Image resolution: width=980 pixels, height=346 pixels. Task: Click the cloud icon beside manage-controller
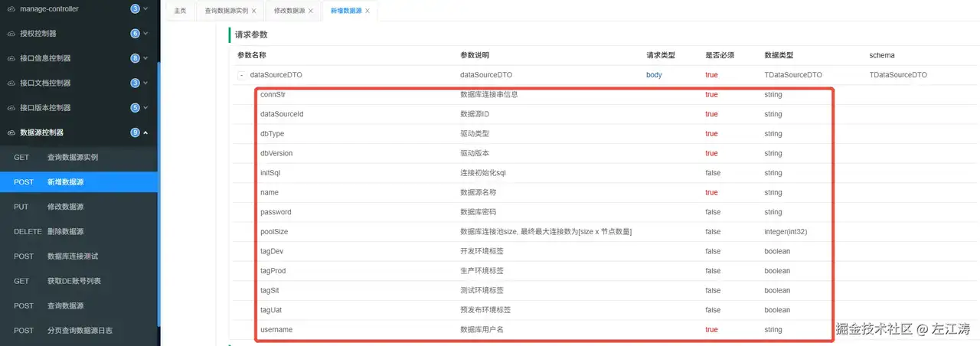pyautogui.click(x=11, y=9)
